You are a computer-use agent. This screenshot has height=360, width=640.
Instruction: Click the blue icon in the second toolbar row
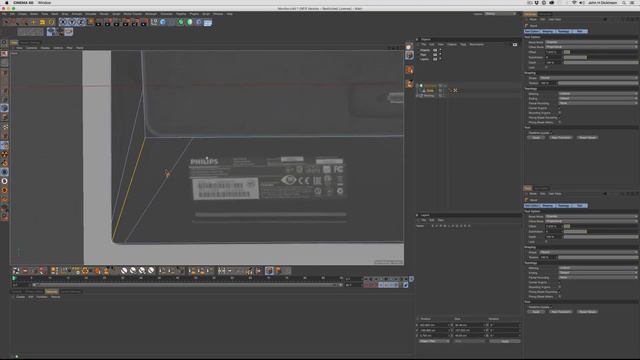tap(51, 31)
